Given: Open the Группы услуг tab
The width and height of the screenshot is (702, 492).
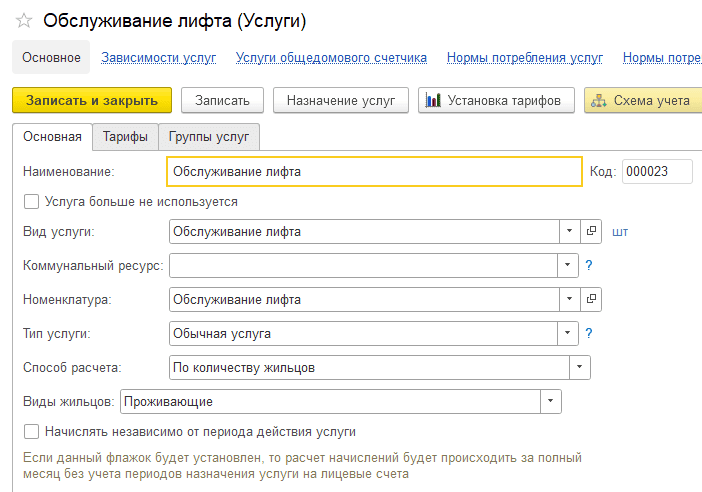Looking at the screenshot, I should (209, 137).
